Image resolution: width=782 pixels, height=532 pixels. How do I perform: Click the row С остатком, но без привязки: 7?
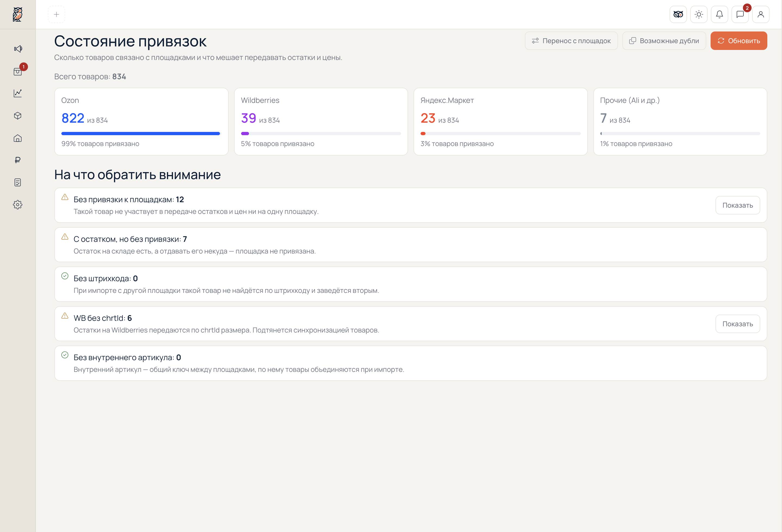[x=411, y=245]
